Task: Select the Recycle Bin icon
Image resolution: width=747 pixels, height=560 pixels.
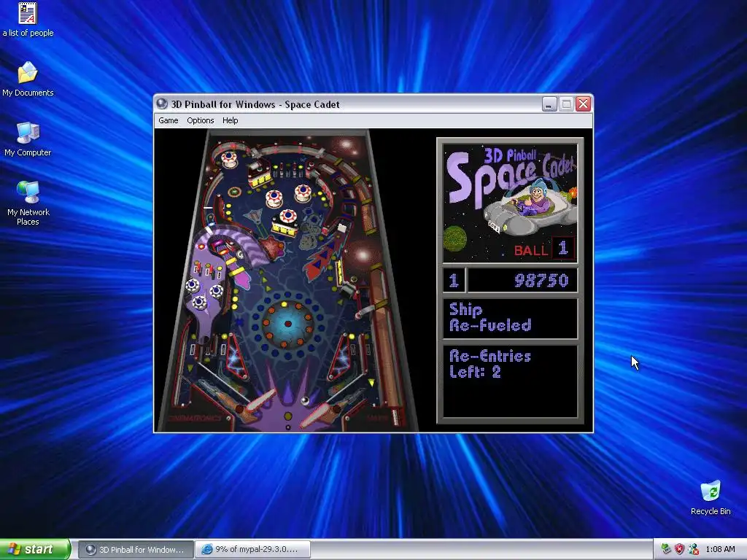Action: point(711,498)
